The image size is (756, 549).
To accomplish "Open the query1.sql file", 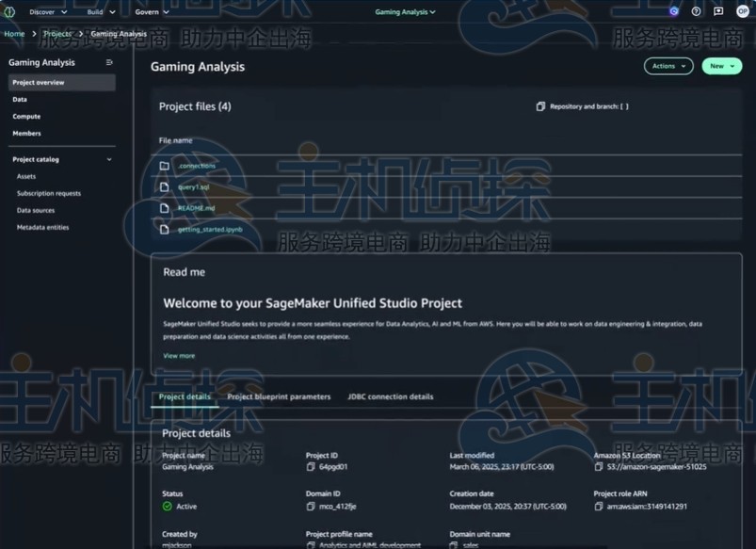I will coord(185,186).
